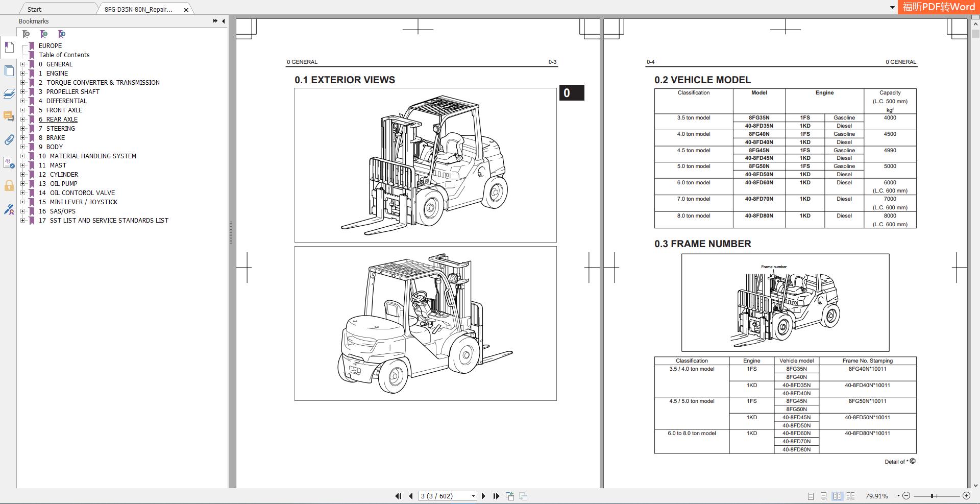
Task: Open the Attachments paperclip panel
Action: [9, 140]
